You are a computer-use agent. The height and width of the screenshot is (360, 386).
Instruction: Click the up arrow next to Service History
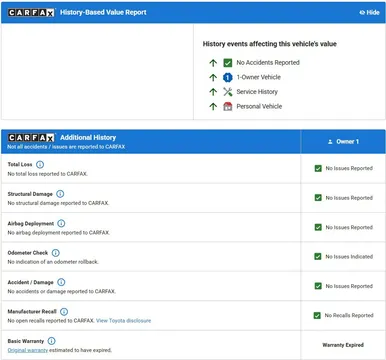(213, 92)
